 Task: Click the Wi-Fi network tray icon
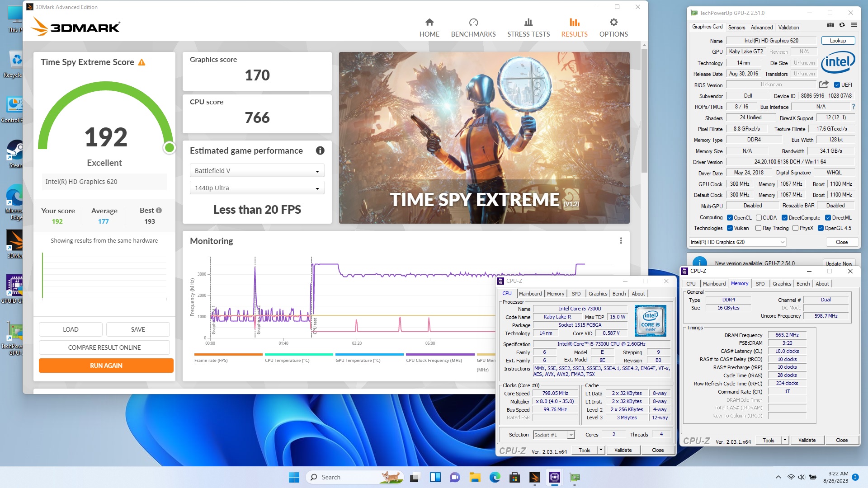(791, 477)
